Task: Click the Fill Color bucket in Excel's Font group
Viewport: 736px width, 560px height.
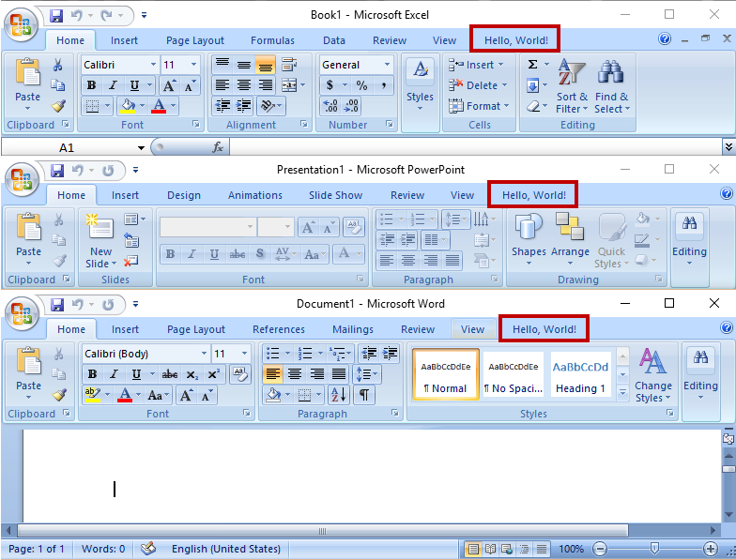Action: point(128,106)
